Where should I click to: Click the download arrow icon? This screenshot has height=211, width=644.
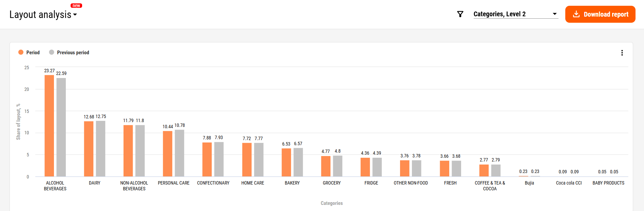[x=576, y=14]
